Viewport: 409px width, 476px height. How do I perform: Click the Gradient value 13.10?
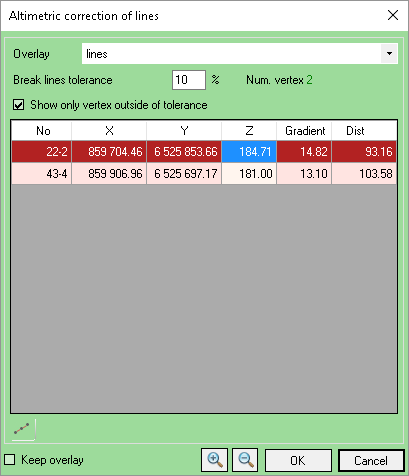pyautogui.click(x=304, y=173)
